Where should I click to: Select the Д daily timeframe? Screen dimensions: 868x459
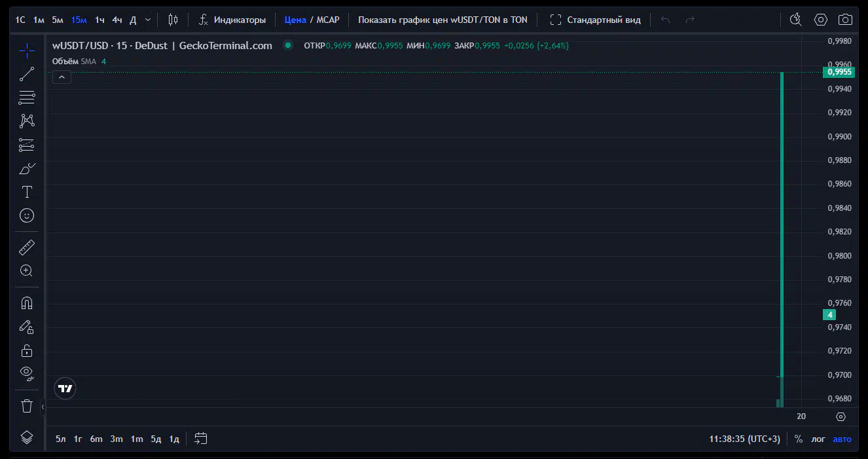[133, 20]
